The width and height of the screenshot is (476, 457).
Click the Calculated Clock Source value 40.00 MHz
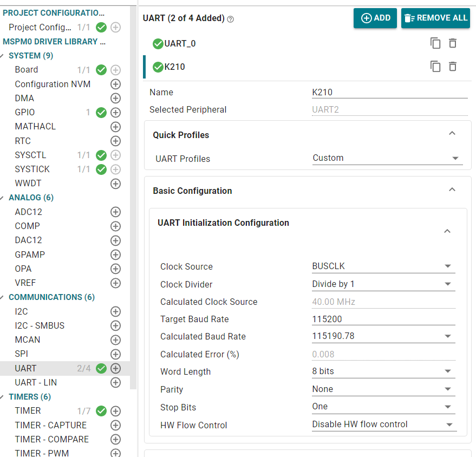334,302
